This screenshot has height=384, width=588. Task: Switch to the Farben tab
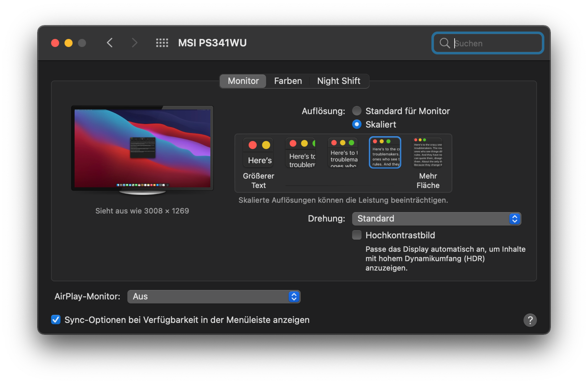288,81
